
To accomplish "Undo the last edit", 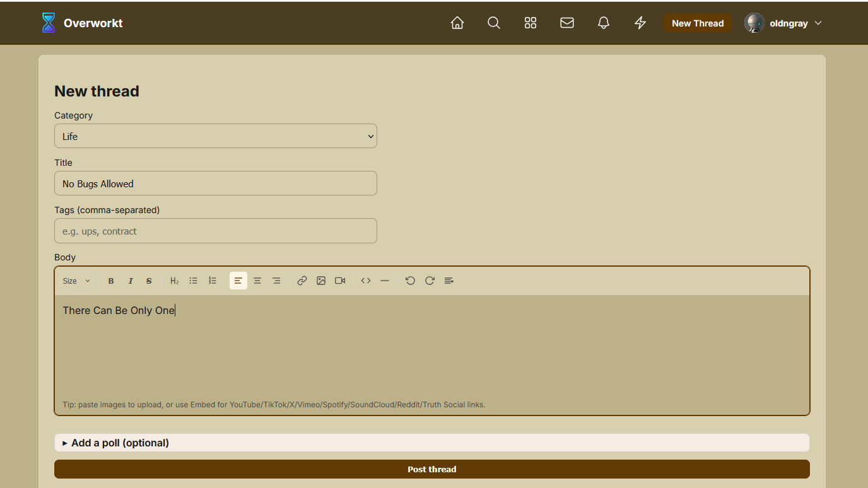I will pos(410,281).
